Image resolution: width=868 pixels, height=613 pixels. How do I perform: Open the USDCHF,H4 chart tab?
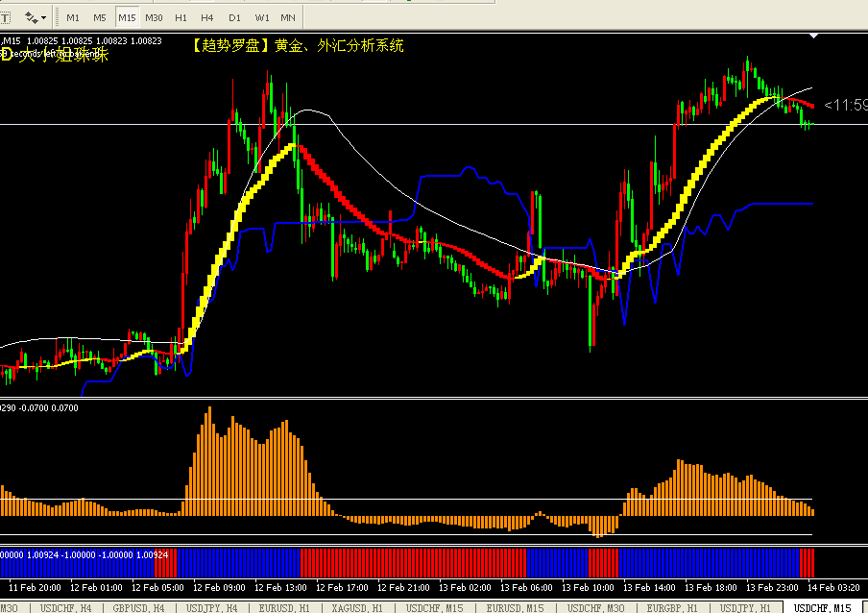click(x=65, y=608)
